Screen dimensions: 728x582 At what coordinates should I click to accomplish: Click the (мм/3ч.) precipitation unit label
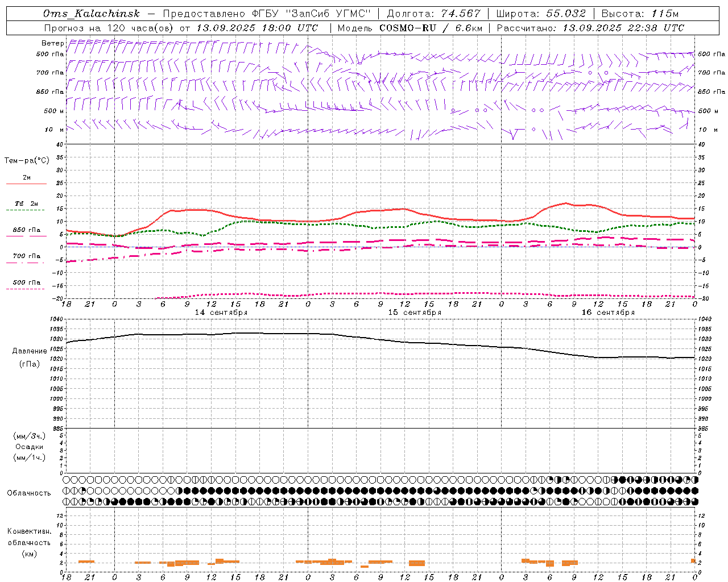(x=30, y=436)
